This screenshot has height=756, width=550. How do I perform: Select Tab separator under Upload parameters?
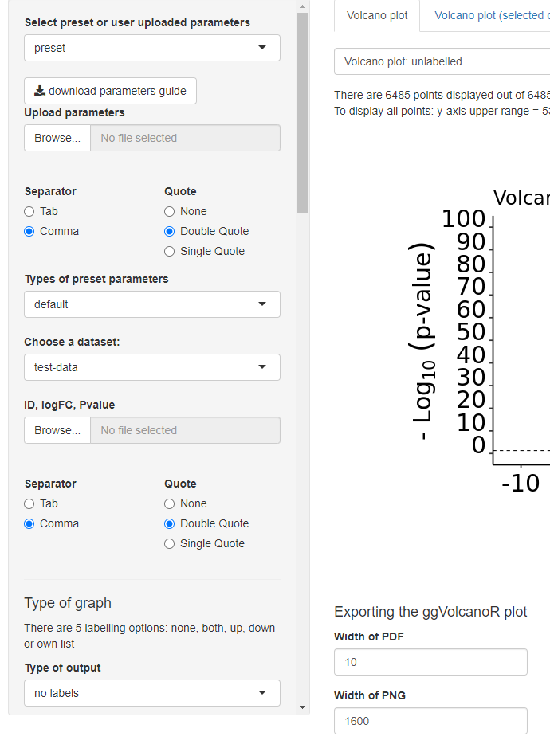pos(29,212)
